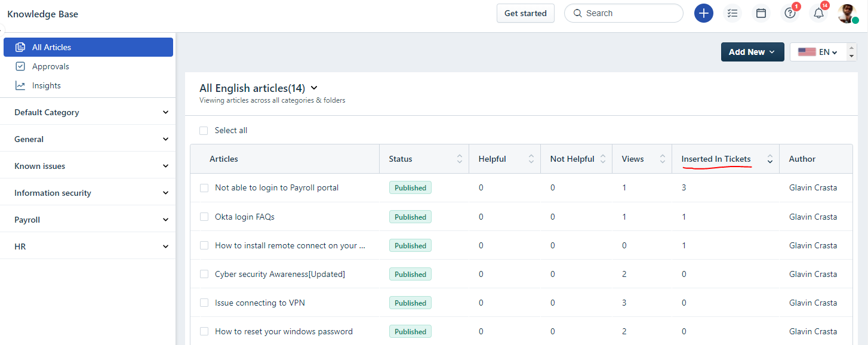Check the Issue connecting to VPN box
868x345 pixels.
tap(204, 303)
